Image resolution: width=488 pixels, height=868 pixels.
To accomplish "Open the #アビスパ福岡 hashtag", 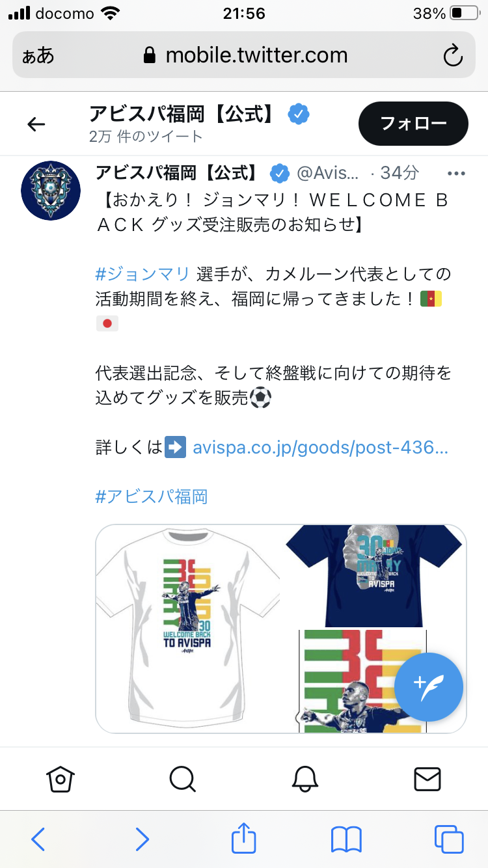I will pos(152,497).
